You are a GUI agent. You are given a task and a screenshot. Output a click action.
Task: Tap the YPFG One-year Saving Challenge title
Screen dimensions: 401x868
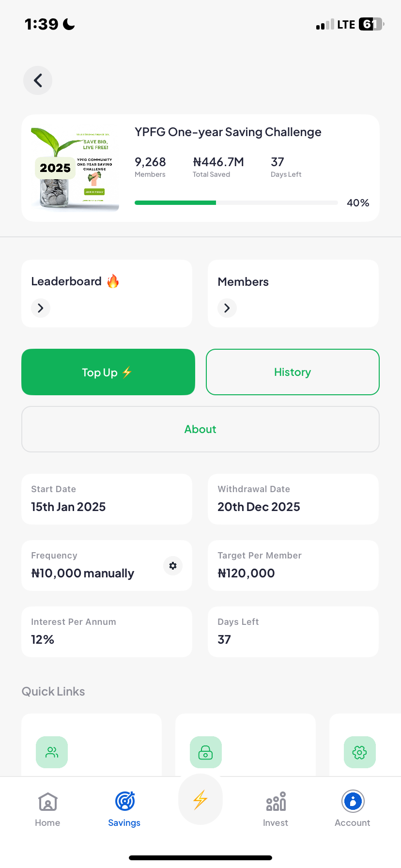pos(228,132)
